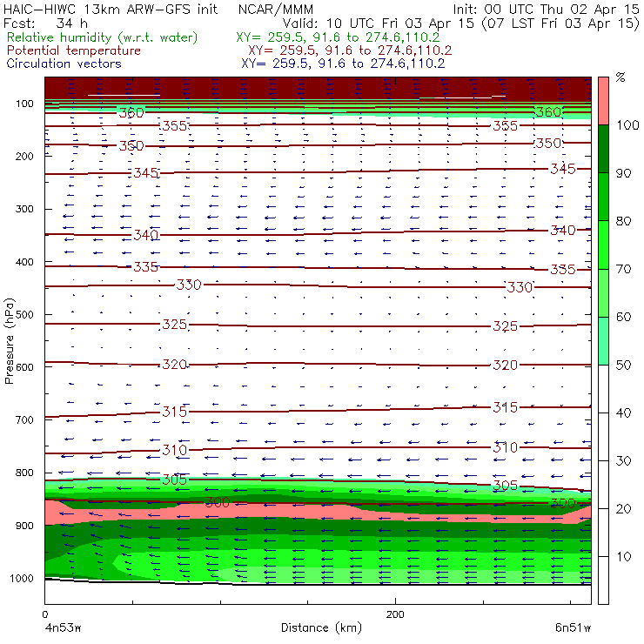
Task: Click the '50' color bar scale label
Action: click(623, 366)
